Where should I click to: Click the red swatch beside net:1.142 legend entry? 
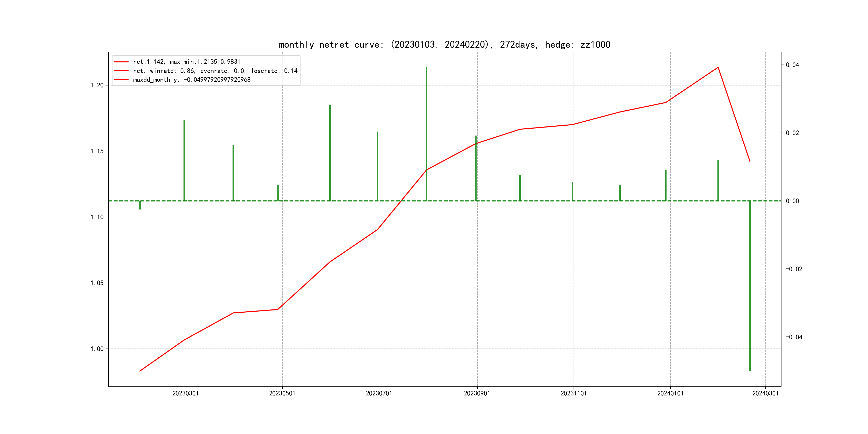coord(121,62)
